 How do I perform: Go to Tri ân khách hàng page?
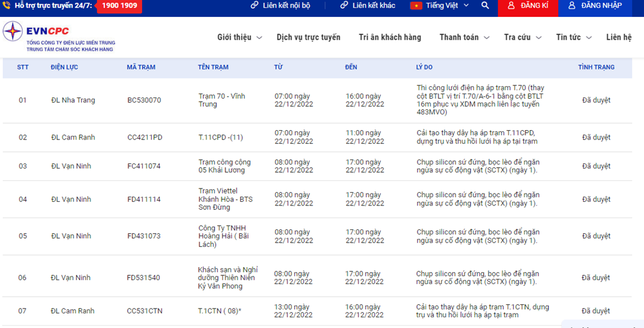click(x=390, y=38)
